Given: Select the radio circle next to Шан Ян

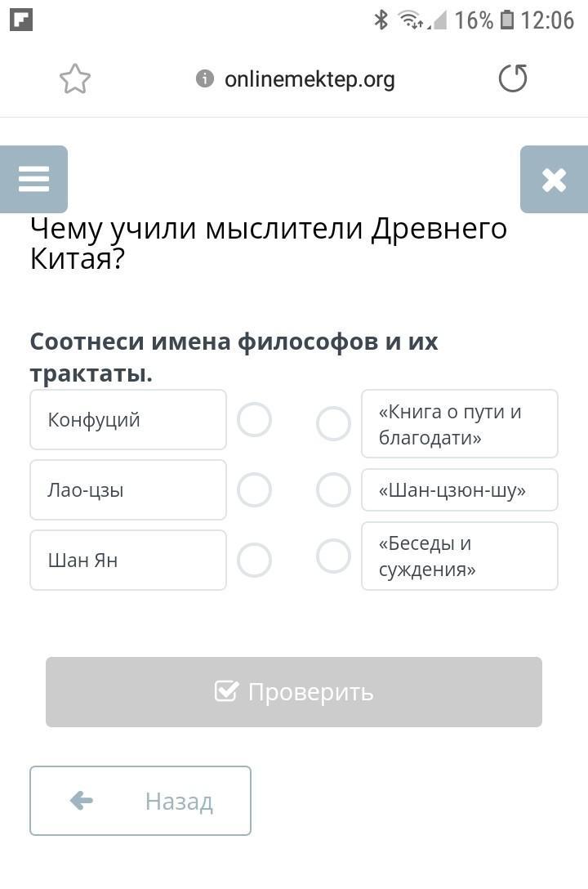Looking at the screenshot, I should click(x=254, y=561).
